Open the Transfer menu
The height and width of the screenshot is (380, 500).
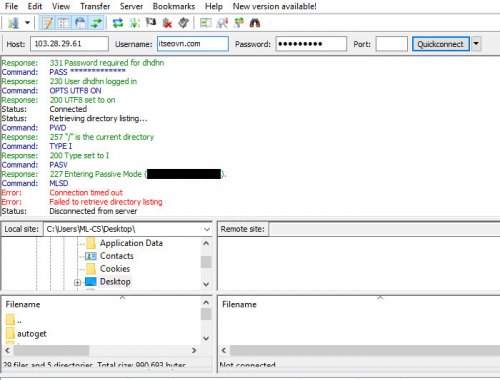pos(95,6)
